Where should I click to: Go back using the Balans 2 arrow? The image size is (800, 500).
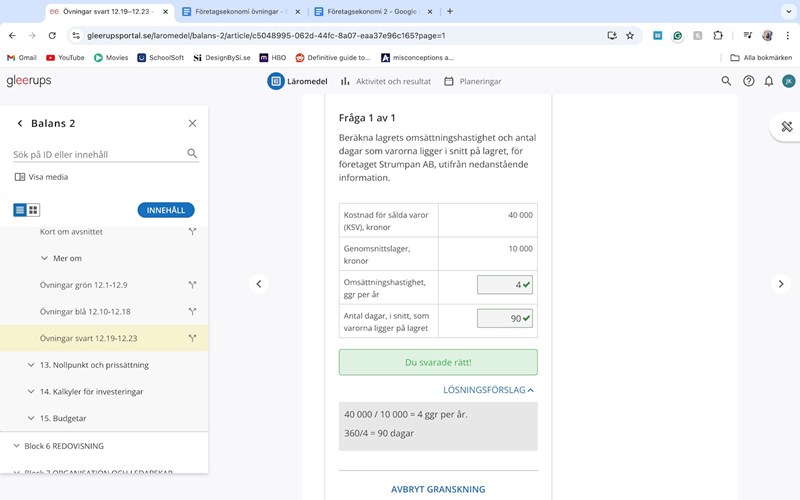pos(20,123)
